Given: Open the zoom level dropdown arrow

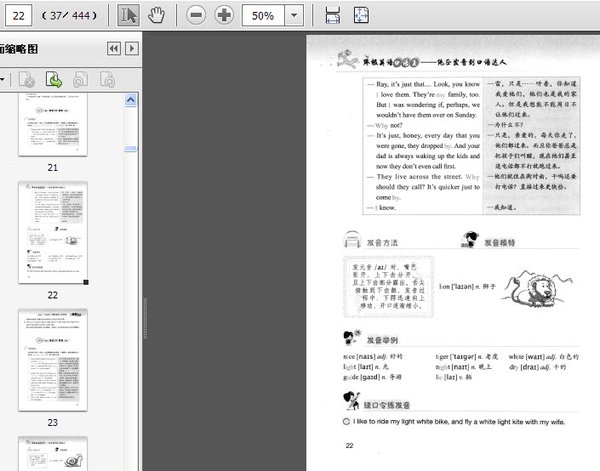Looking at the screenshot, I should (x=294, y=16).
